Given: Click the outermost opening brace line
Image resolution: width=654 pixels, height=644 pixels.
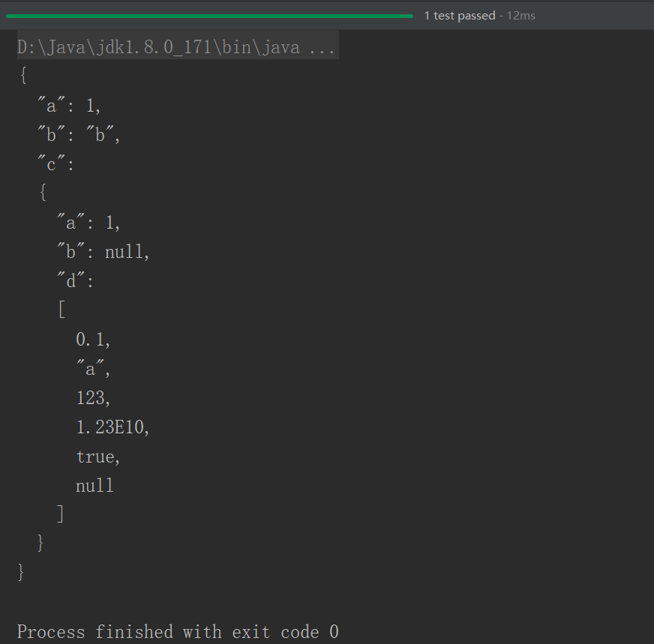Looking at the screenshot, I should coord(23,76).
